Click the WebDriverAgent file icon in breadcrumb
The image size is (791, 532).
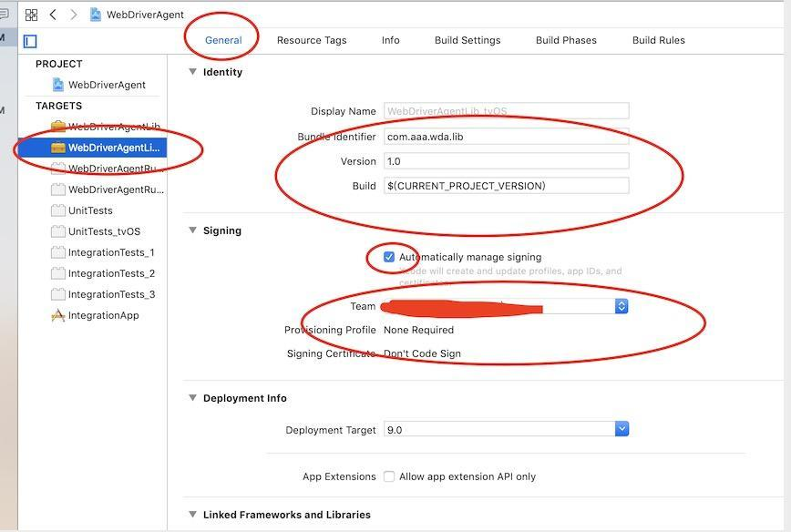[95, 15]
